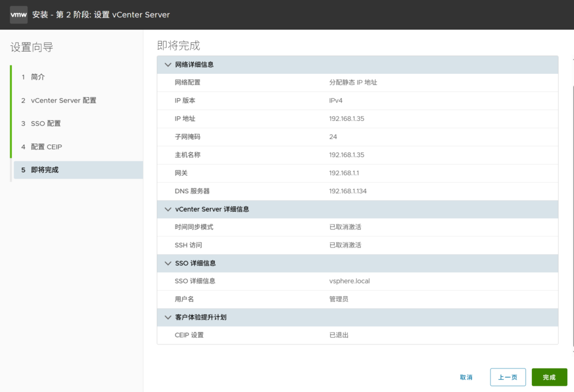Select the 主机名称 value 192.168.1.35

tap(346, 155)
